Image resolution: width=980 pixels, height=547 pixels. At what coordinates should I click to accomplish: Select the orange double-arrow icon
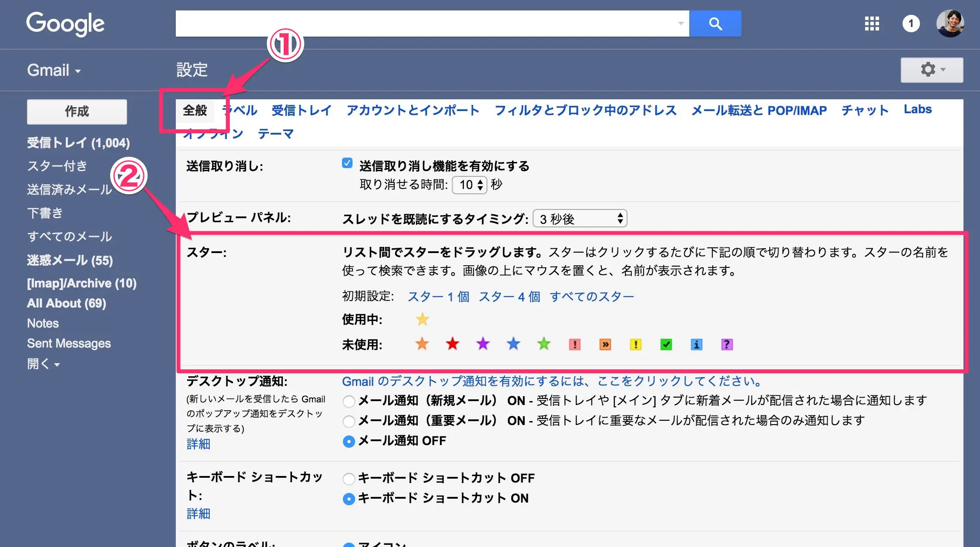(x=605, y=344)
